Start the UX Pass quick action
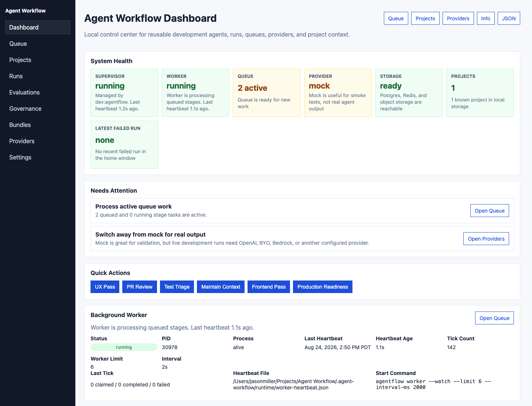The height and width of the screenshot is (406, 532). 105,287
